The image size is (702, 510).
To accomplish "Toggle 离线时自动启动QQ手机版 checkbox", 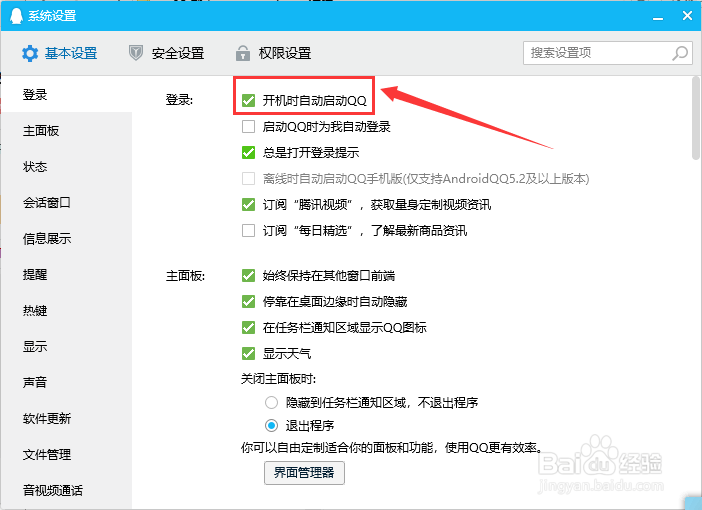I will [248, 179].
